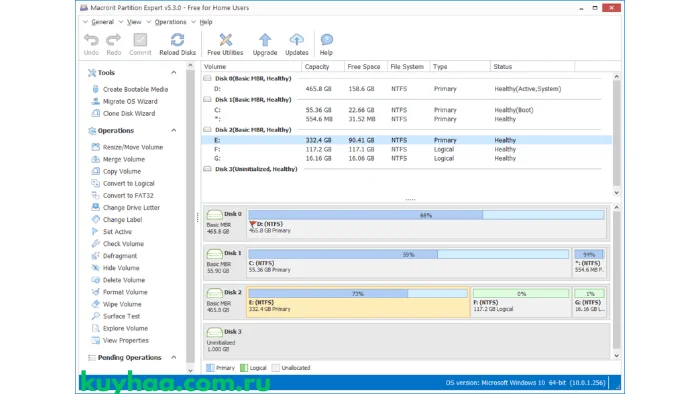Click OS version status bar text
The image size is (700, 394).
pos(525,383)
